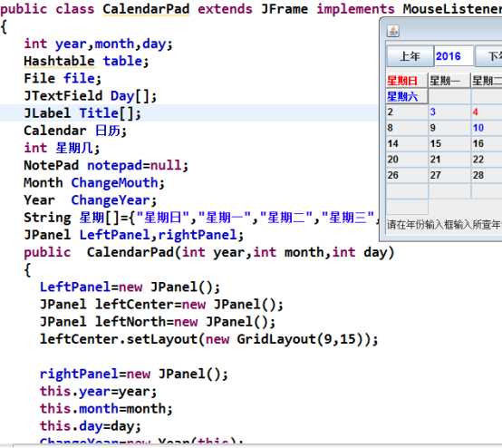The image size is (502, 448).
Task: Click the 'this.year=year;' code line
Action: point(98,392)
